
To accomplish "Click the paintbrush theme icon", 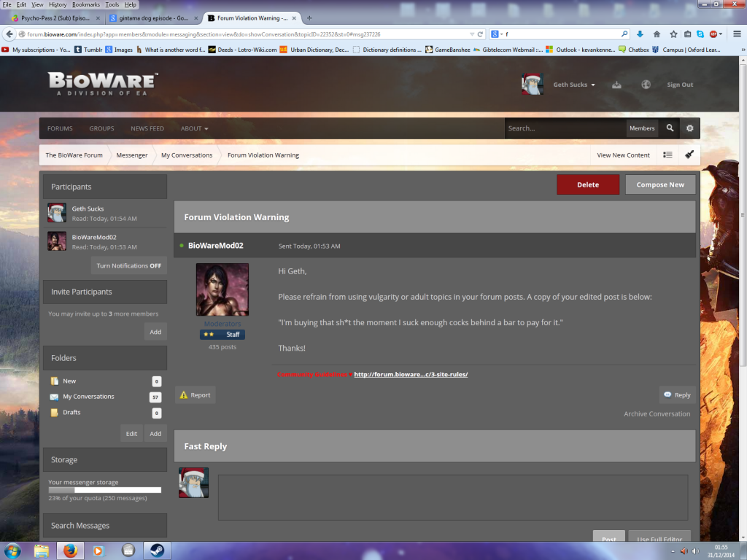I will tap(689, 155).
